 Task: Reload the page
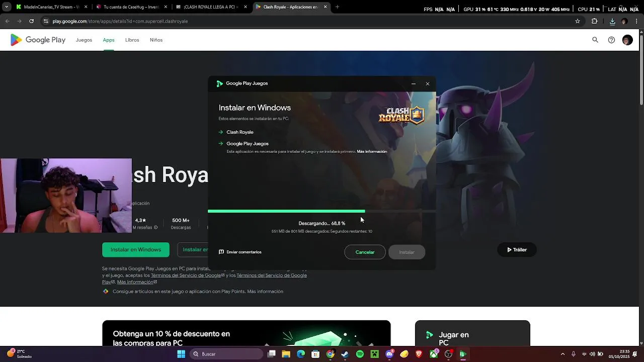[x=31, y=21]
